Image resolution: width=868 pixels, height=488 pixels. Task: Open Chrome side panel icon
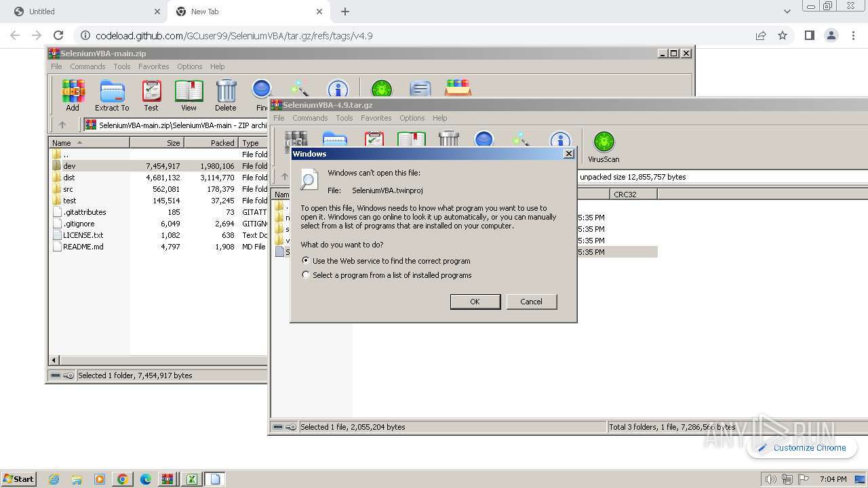(x=809, y=35)
